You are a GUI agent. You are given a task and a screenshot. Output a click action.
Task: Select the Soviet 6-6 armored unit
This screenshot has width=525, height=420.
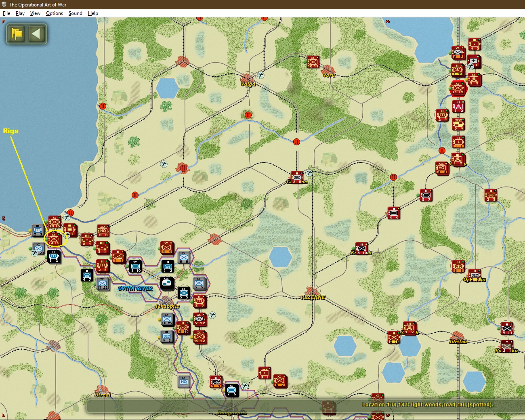tap(394, 213)
